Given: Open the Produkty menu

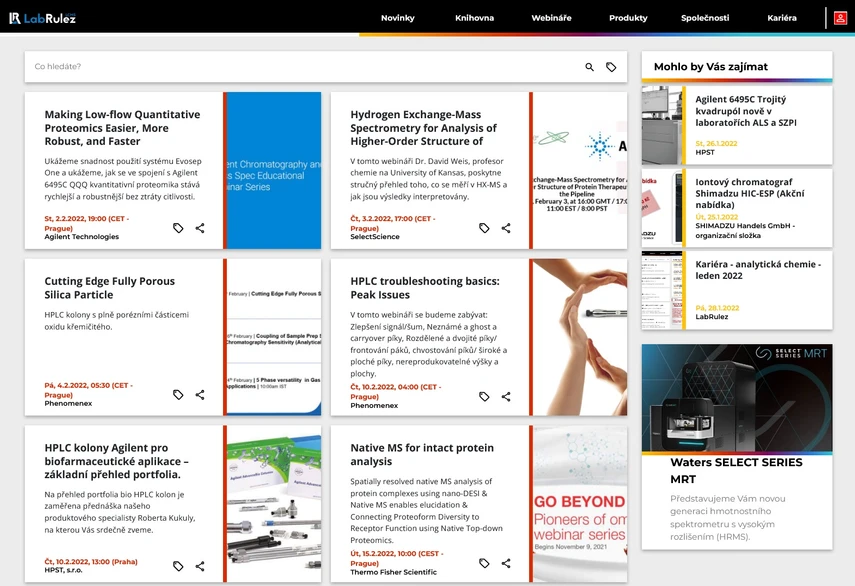Looking at the screenshot, I should point(628,18).
